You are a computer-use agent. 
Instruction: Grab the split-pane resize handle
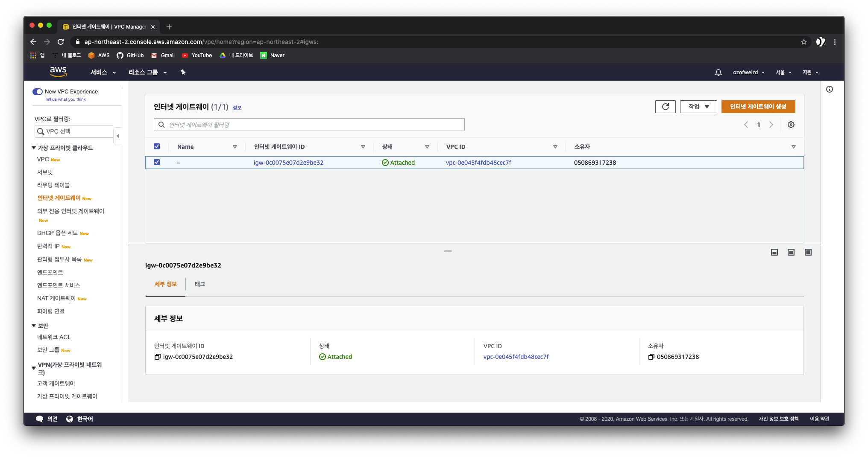pyautogui.click(x=448, y=251)
